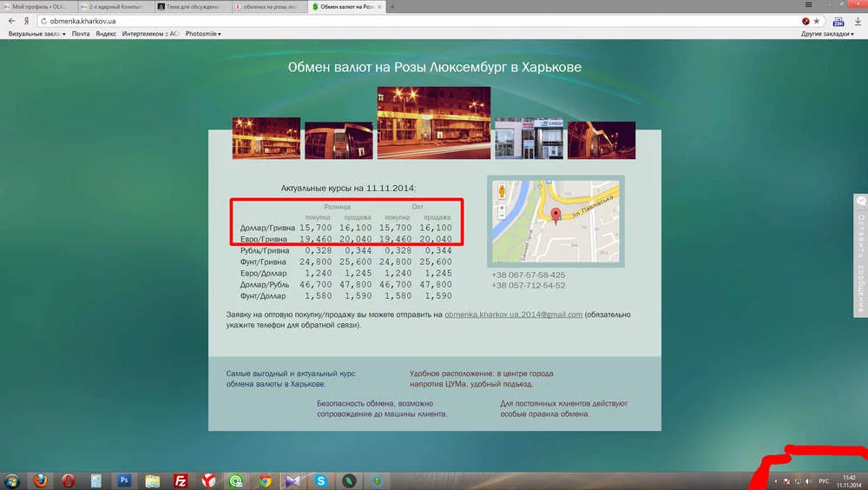
Task: Open the Почта bookmark link
Action: click(x=81, y=34)
